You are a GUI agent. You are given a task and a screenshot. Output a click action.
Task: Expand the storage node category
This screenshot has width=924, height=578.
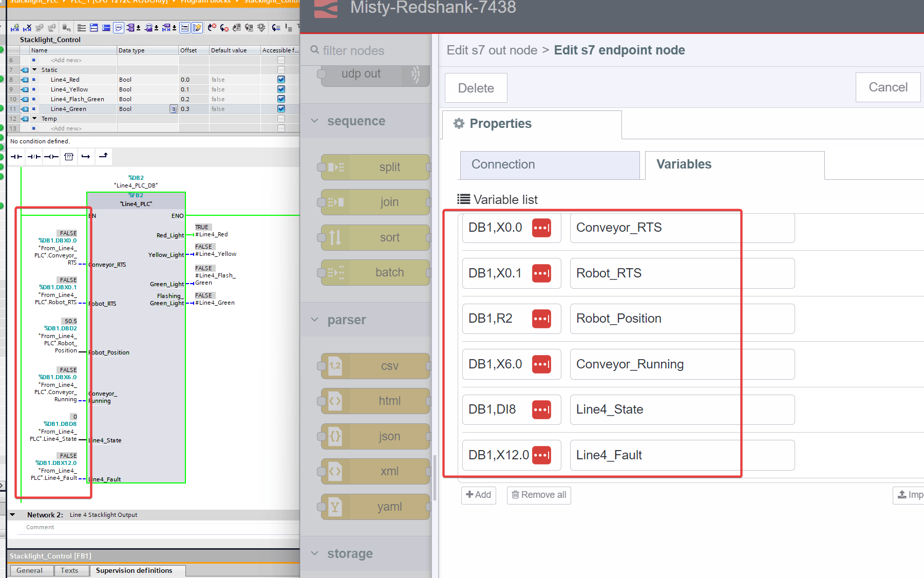[315, 553]
